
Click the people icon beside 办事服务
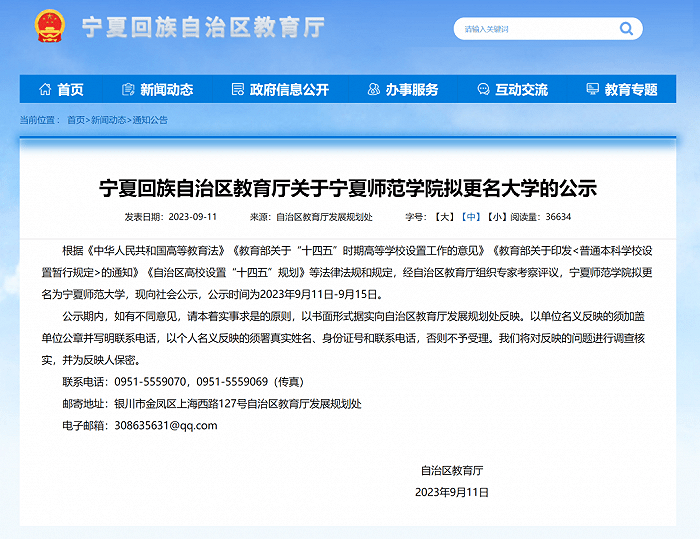click(374, 89)
